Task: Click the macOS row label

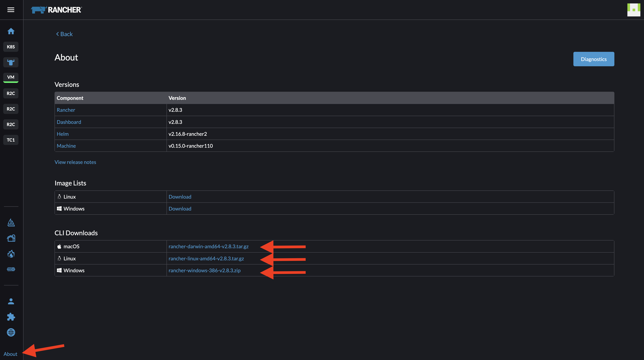Action: (71, 246)
